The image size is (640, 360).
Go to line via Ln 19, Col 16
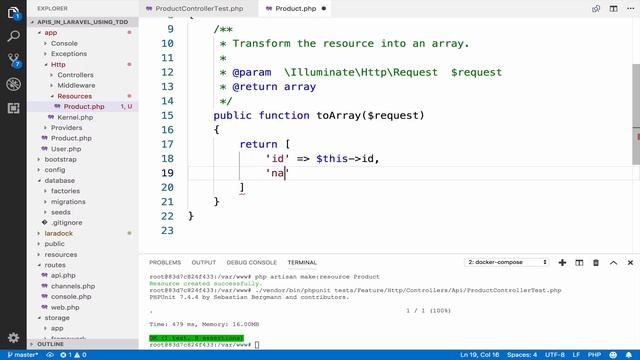point(480,355)
